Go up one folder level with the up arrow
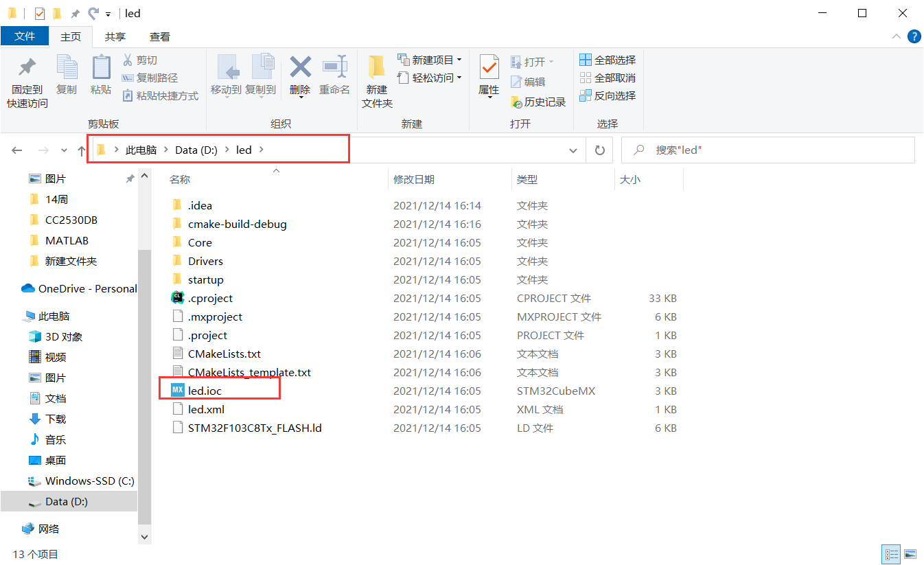Screen dimensions: 924x565 (x=82, y=150)
